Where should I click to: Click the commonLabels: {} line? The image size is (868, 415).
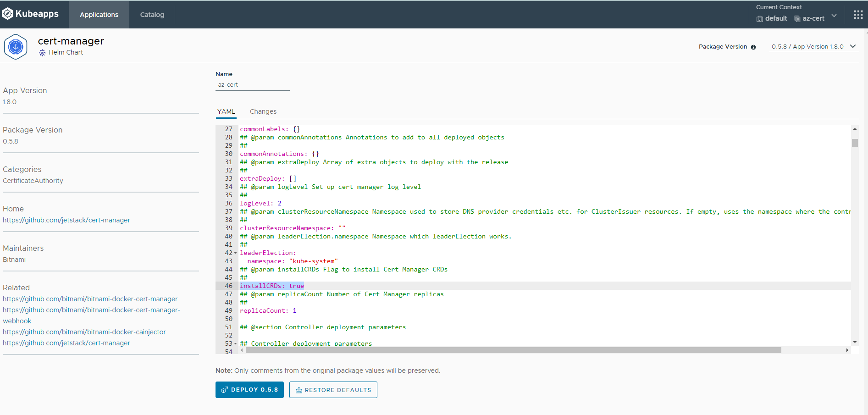click(x=270, y=129)
